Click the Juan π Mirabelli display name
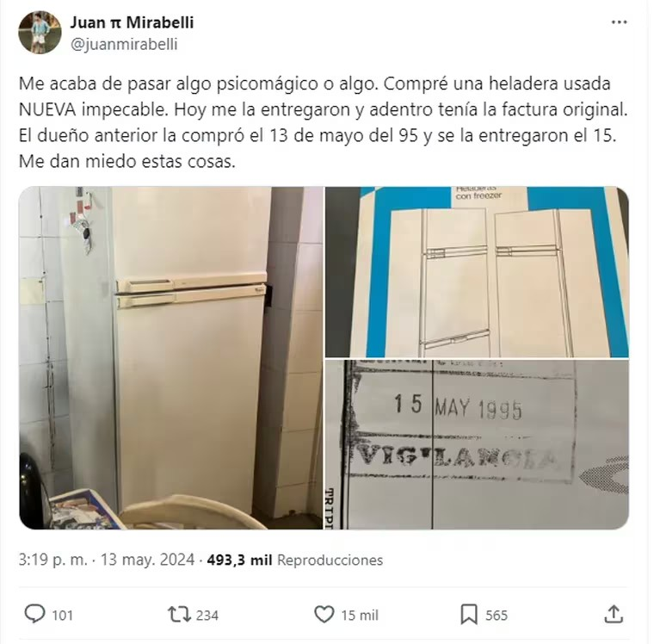660x644 pixels. coord(132,22)
